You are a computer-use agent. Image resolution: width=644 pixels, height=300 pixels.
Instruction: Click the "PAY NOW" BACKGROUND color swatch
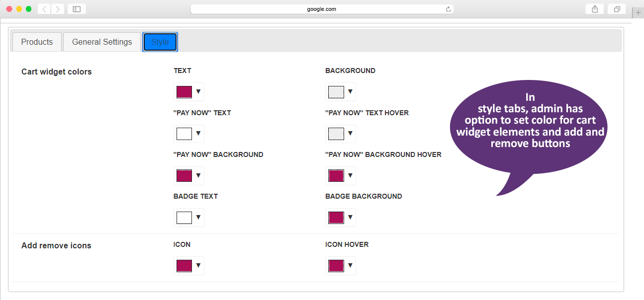click(184, 175)
